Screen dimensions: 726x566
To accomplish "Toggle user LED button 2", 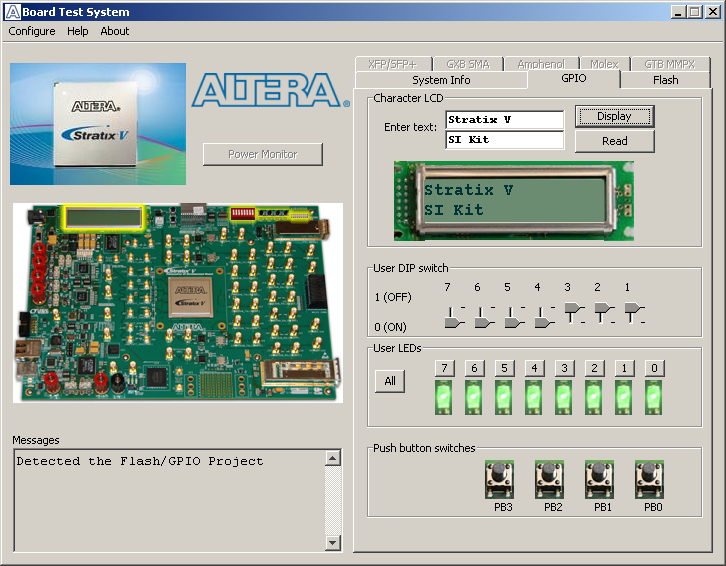I will click(x=595, y=368).
